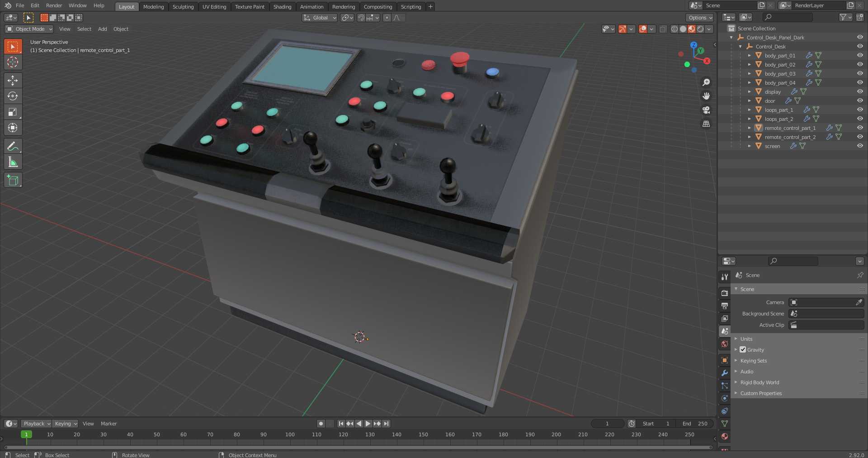Pick the Scale tool
The height and width of the screenshot is (458, 868).
(13, 112)
